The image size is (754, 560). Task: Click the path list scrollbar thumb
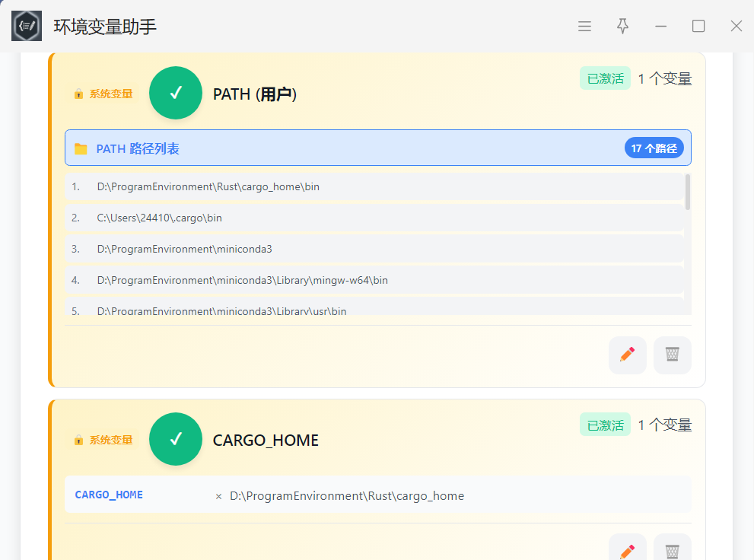(688, 192)
